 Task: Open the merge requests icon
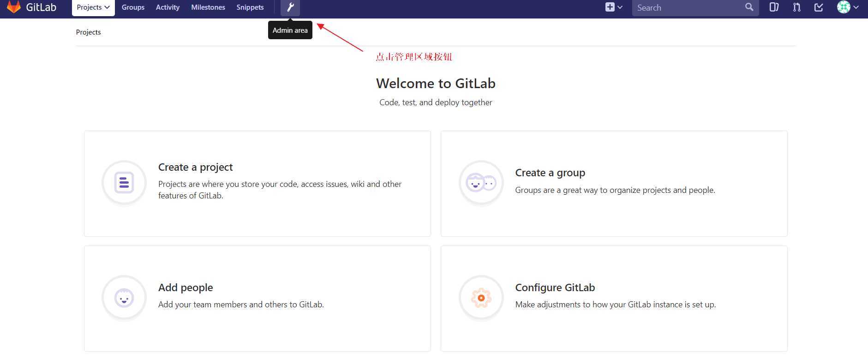[796, 7]
